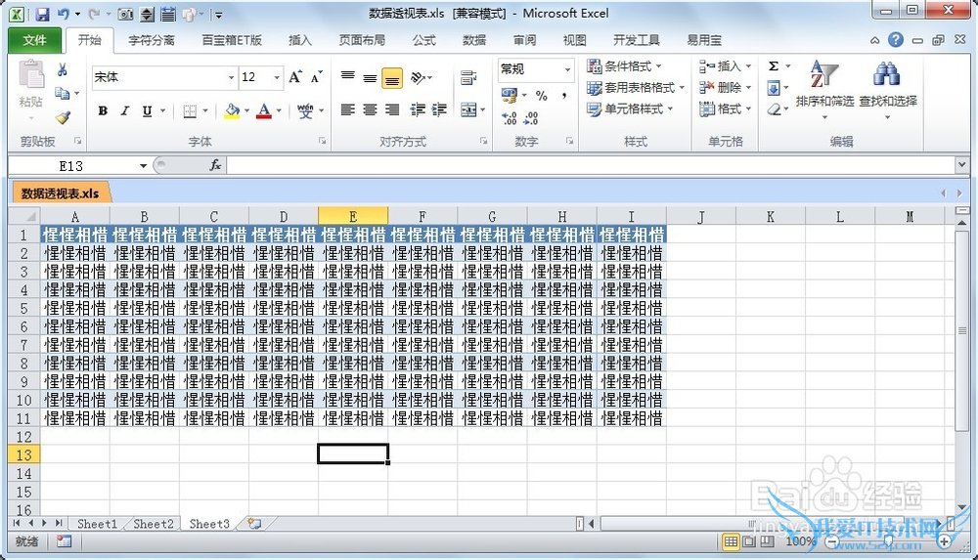Viewport: 978px width, 560px height.
Task: Open 条件格式 conditional formatting menu
Action: tap(624, 66)
